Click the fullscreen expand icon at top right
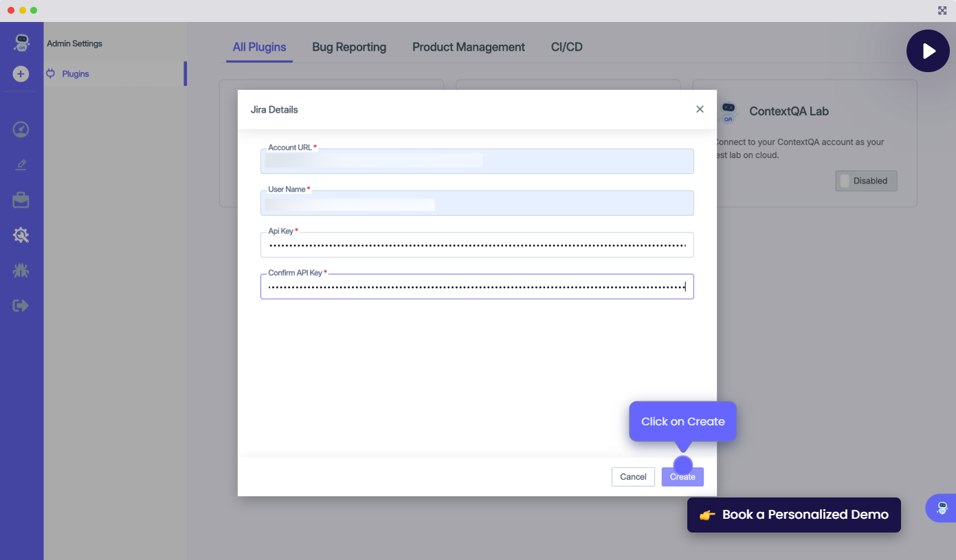This screenshot has height=560, width=956. pos(942,10)
